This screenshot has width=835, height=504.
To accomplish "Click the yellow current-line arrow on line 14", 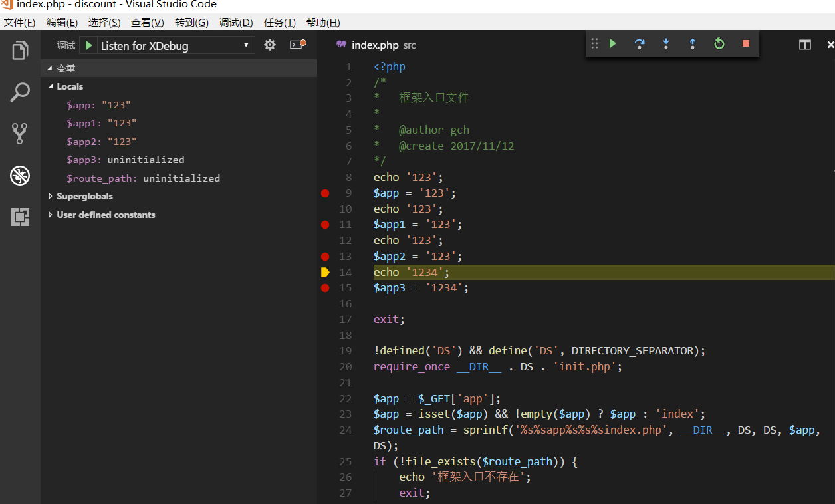I will coord(325,272).
